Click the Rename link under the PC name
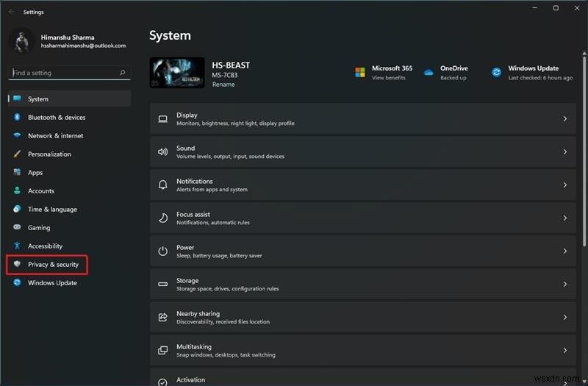 click(223, 85)
